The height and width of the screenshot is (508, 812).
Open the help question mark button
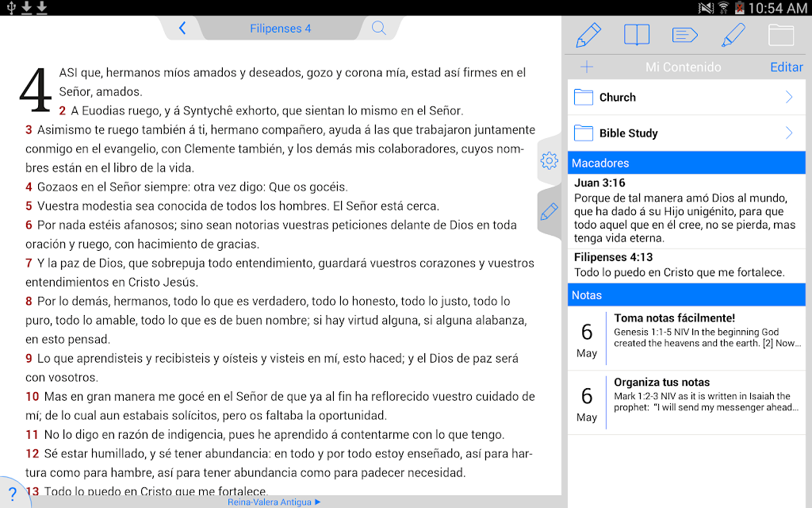tap(13, 494)
